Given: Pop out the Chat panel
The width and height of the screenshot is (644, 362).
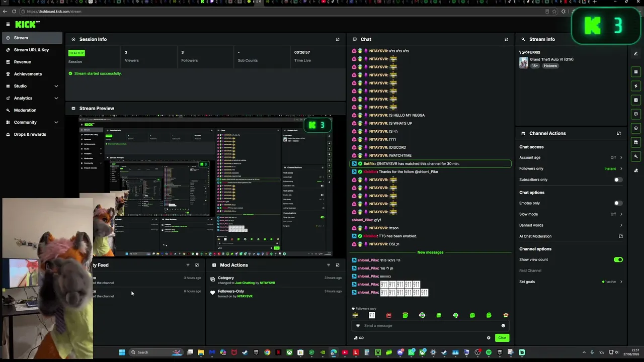Looking at the screenshot, I should tap(506, 39).
